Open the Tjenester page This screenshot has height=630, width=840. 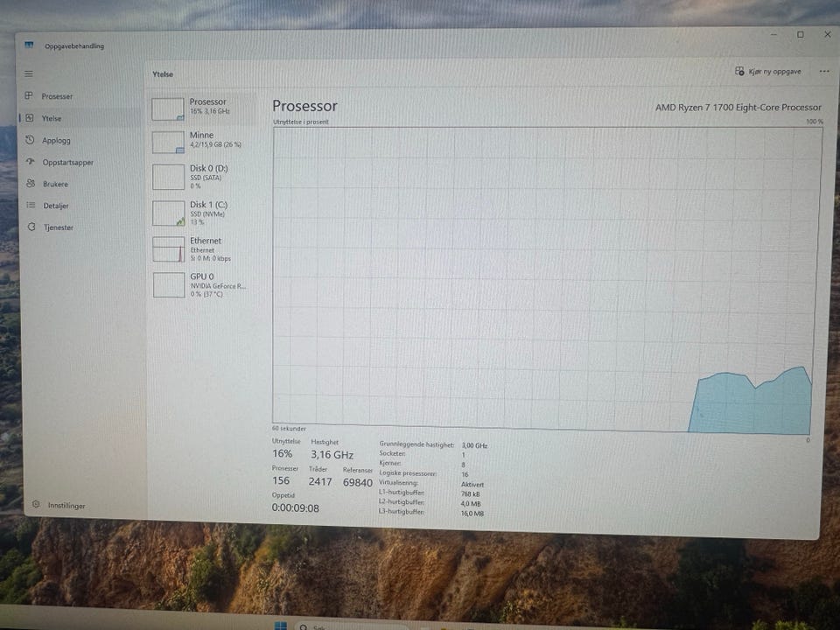80,227
